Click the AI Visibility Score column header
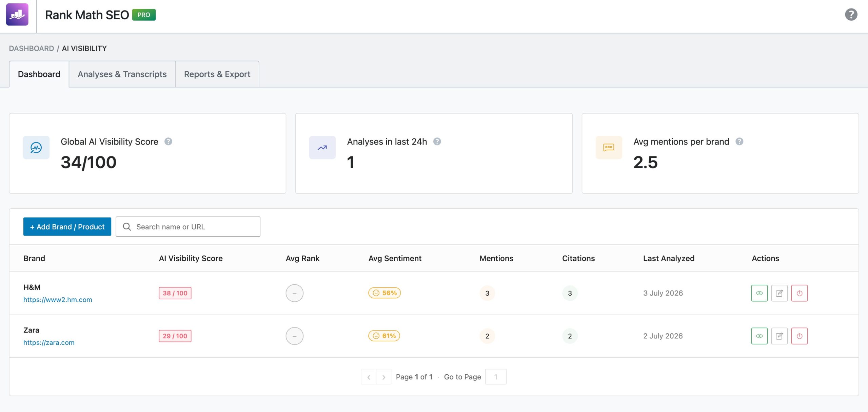Viewport: 868px width, 412px height. pos(191,258)
